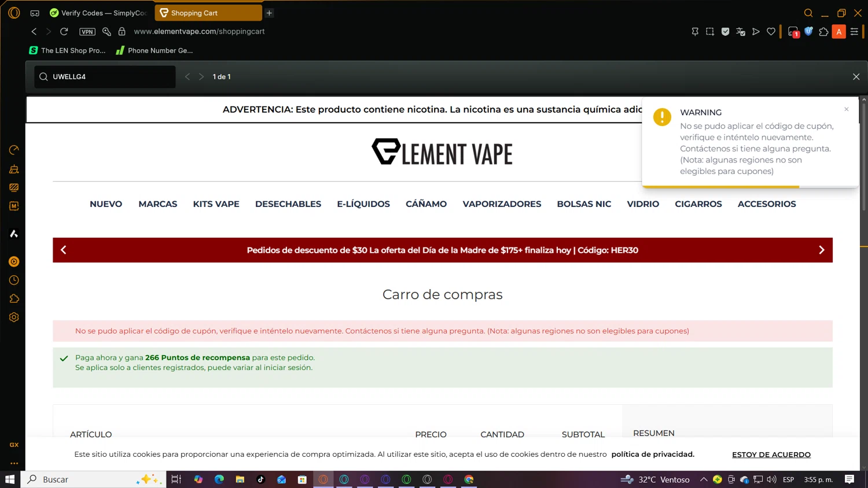Viewport: 868px width, 488px height.
Task: Go back using the browser back arrow
Action: (x=34, y=31)
